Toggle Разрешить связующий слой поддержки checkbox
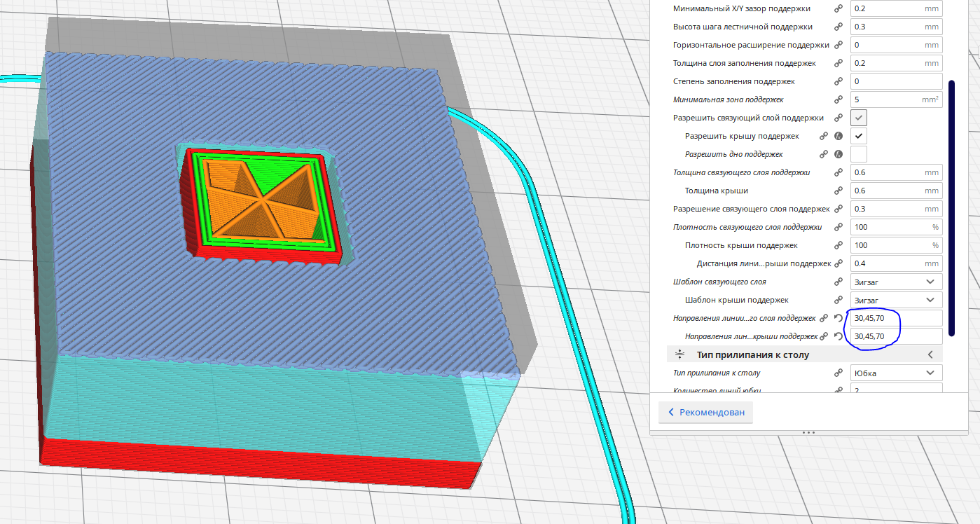Image resolution: width=980 pixels, height=524 pixels. 859,118
